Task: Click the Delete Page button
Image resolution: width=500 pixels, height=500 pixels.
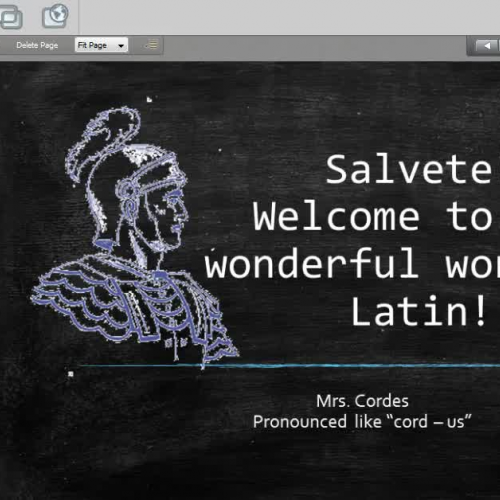Action: pos(37,45)
